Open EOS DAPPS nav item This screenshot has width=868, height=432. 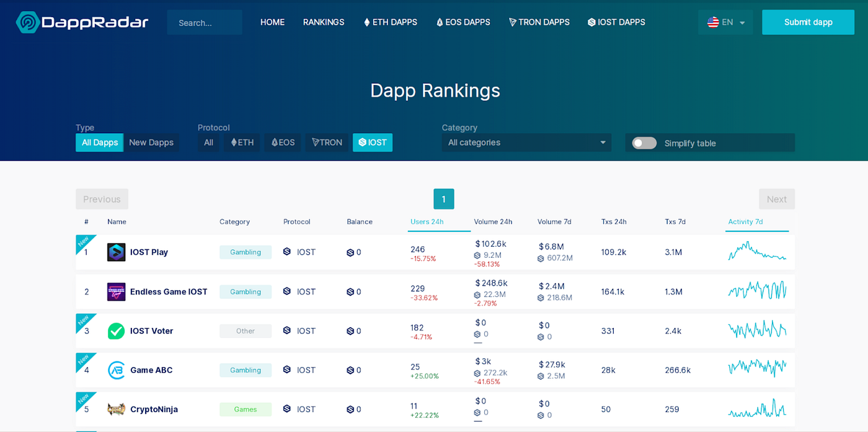tap(463, 22)
